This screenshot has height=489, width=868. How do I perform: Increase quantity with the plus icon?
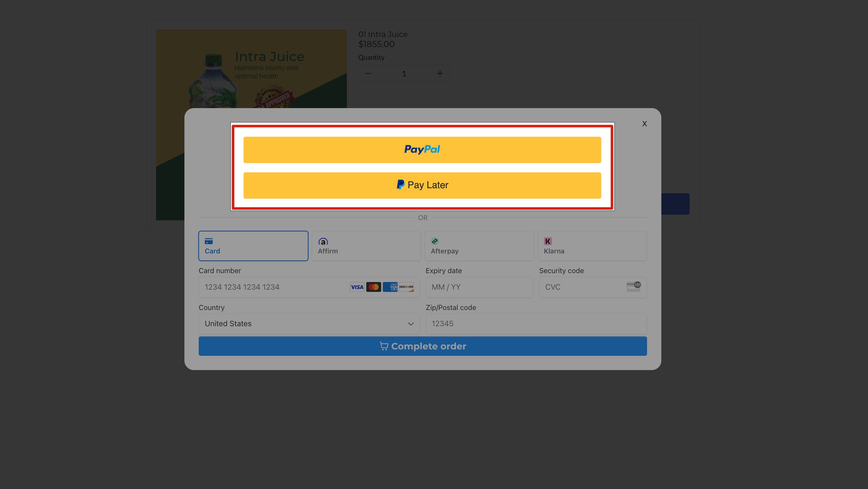[440, 73]
